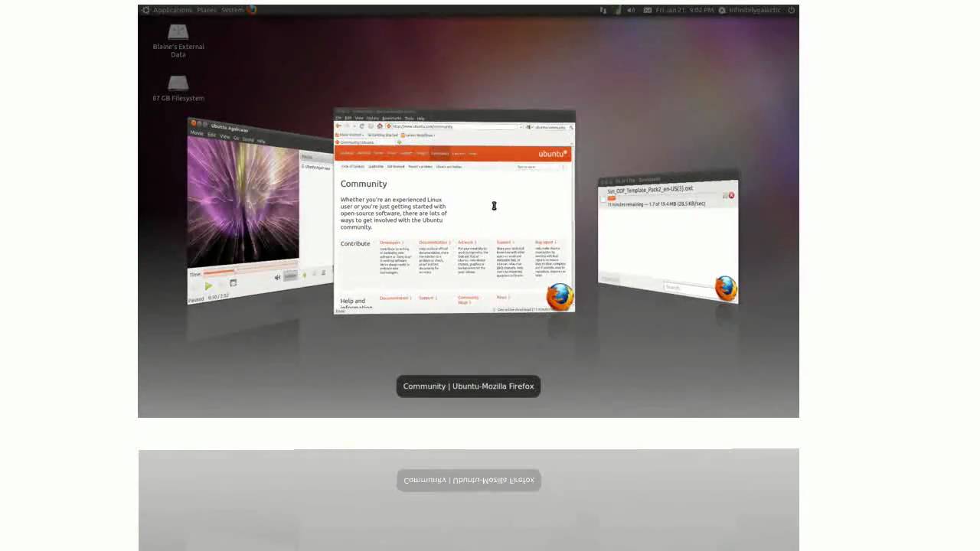Click the Developers link under Contribute

(392, 243)
